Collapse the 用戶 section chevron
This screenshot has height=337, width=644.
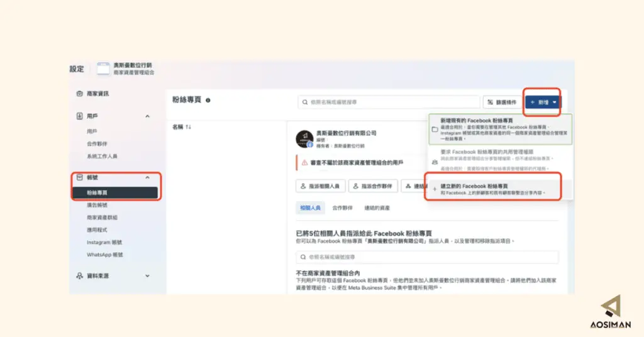(147, 116)
